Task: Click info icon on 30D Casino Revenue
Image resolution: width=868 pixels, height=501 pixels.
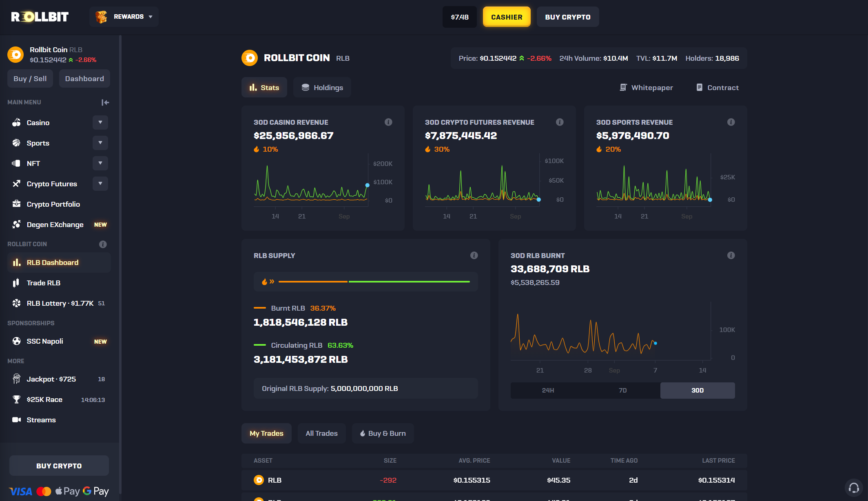Action: click(388, 122)
